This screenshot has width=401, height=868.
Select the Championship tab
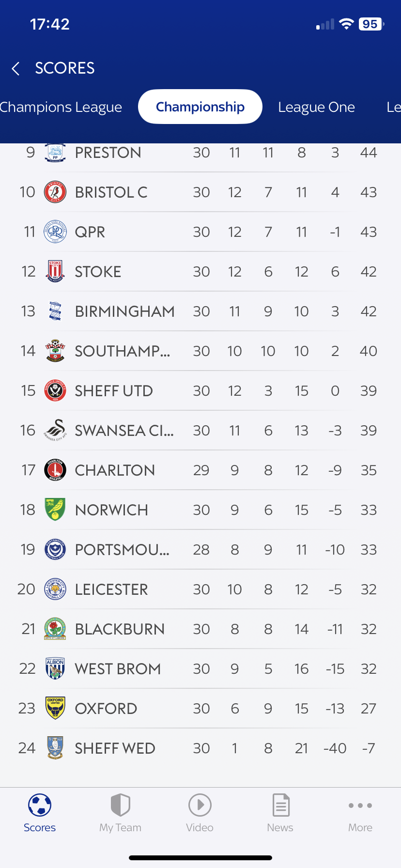pyautogui.click(x=200, y=107)
